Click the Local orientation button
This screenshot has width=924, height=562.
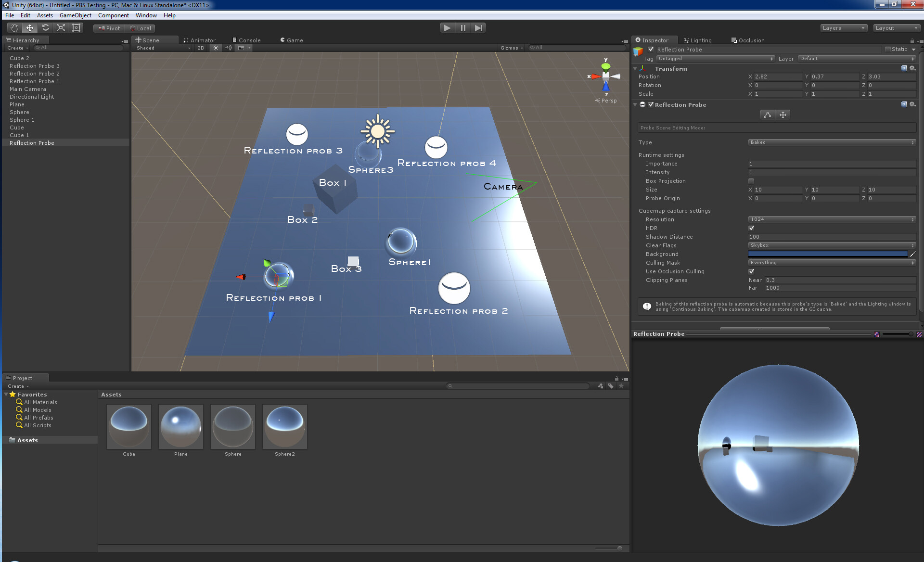pyautogui.click(x=141, y=28)
